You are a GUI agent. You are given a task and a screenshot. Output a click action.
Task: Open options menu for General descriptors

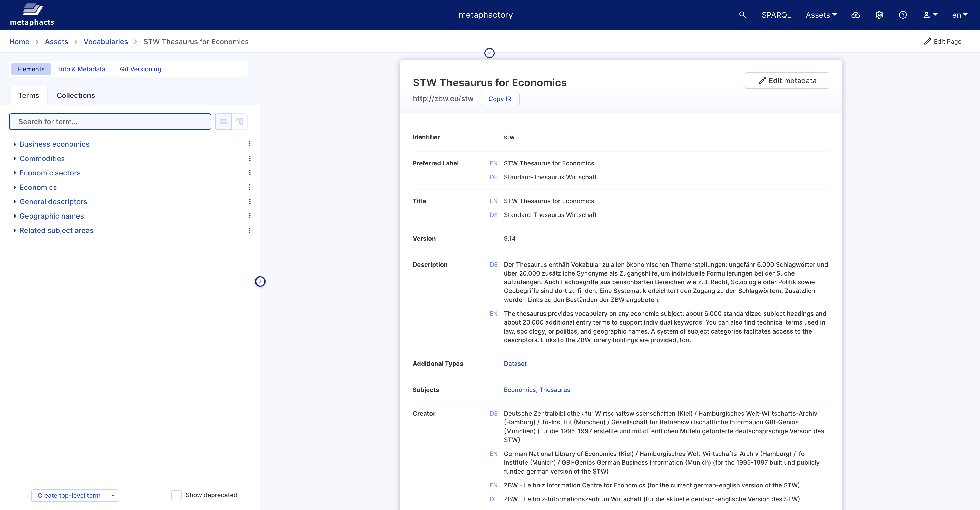point(250,202)
